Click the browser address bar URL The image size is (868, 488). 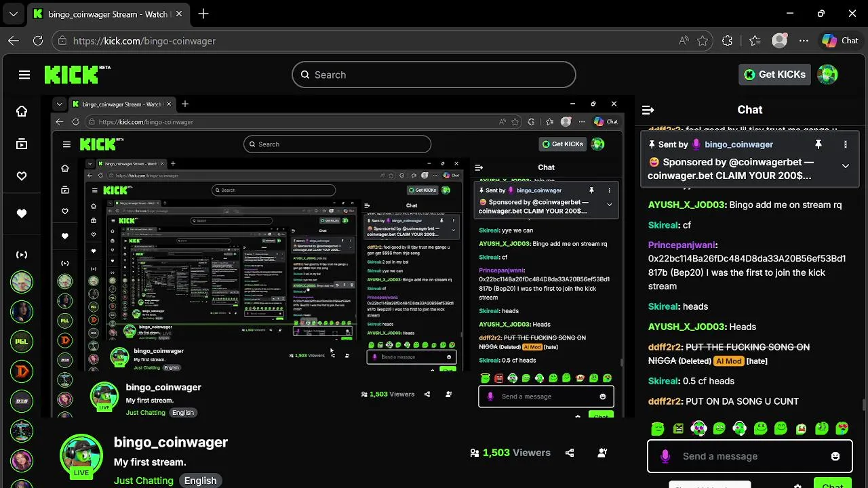144,41
